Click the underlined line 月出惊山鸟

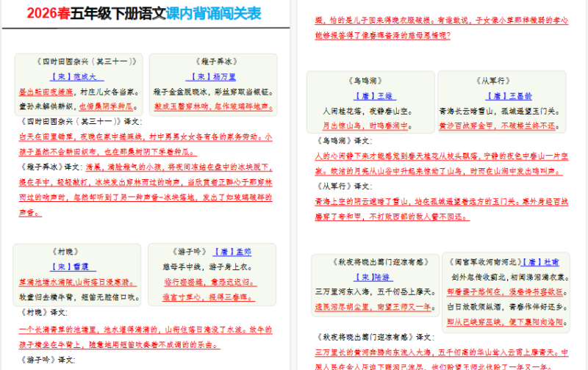tap(343, 126)
